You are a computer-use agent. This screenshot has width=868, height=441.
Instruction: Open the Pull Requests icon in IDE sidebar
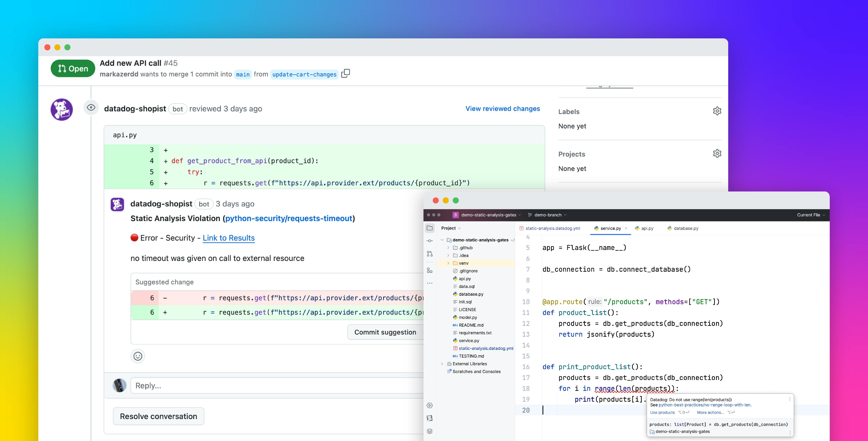click(430, 254)
